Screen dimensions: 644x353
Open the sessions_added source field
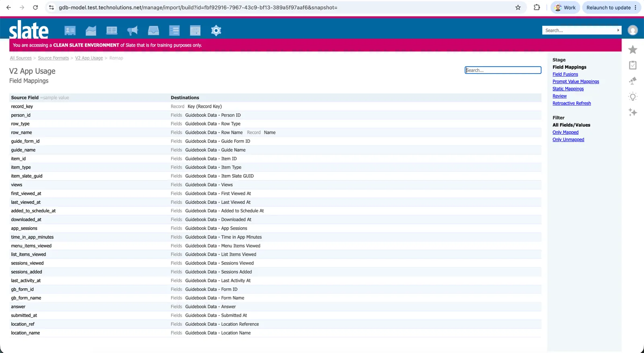click(x=27, y=272)
